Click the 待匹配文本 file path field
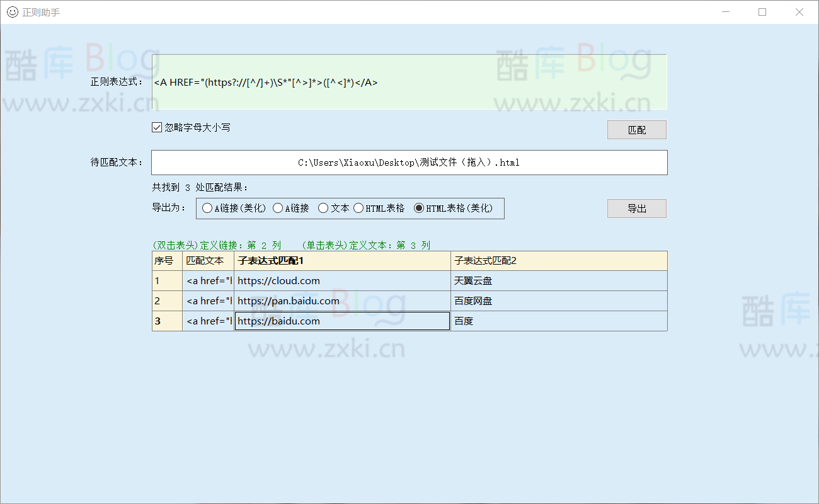Screen dimensions: 819x504 (409, 163)
